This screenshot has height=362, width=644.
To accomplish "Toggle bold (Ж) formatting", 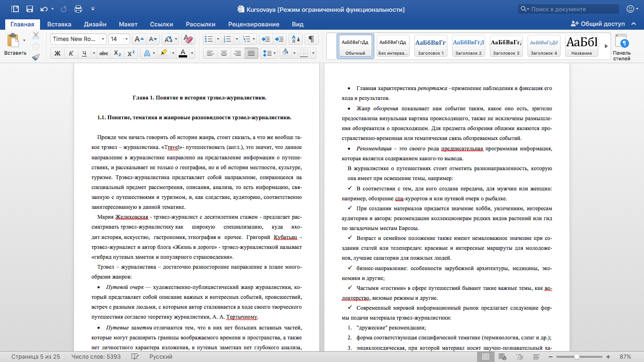I will 58,53.
